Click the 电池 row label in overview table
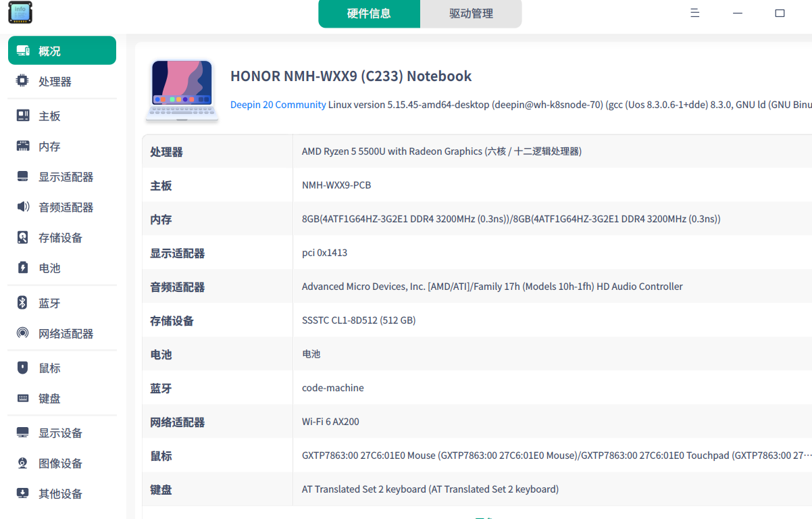812x519 pixels. tap(161, 355)
